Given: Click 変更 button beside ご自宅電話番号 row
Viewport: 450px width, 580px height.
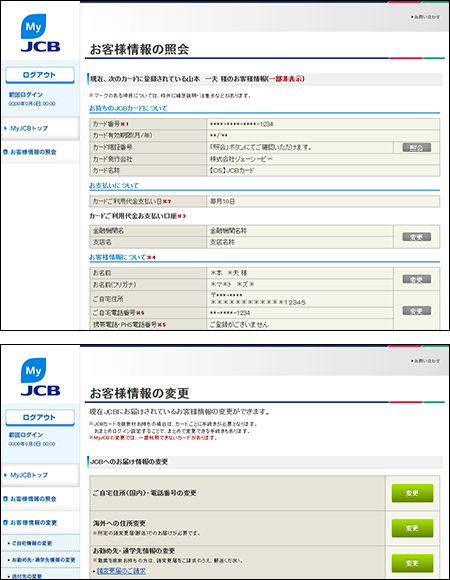Looking at the screenshot, I should pyautogui.click(x=417, y=311).
